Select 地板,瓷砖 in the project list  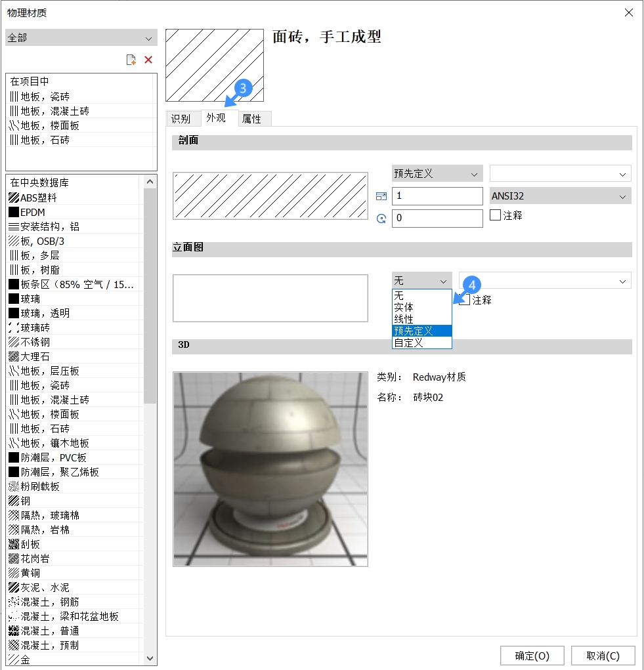tap(80, 96)
